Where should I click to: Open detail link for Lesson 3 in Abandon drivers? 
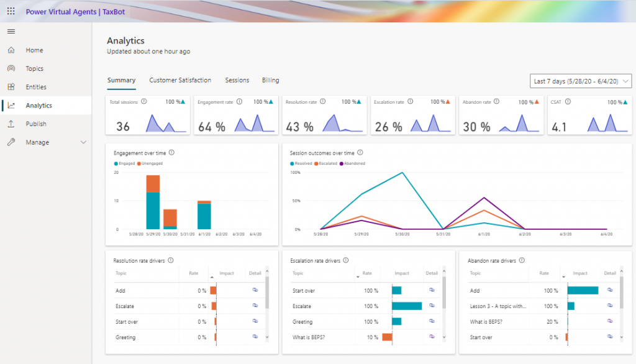610,305
